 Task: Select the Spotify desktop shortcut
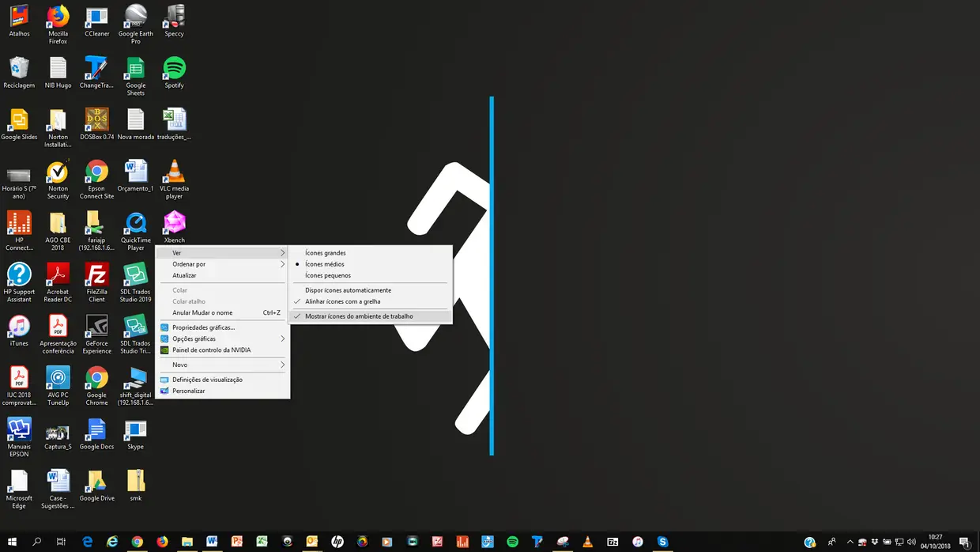click(174, 73)
